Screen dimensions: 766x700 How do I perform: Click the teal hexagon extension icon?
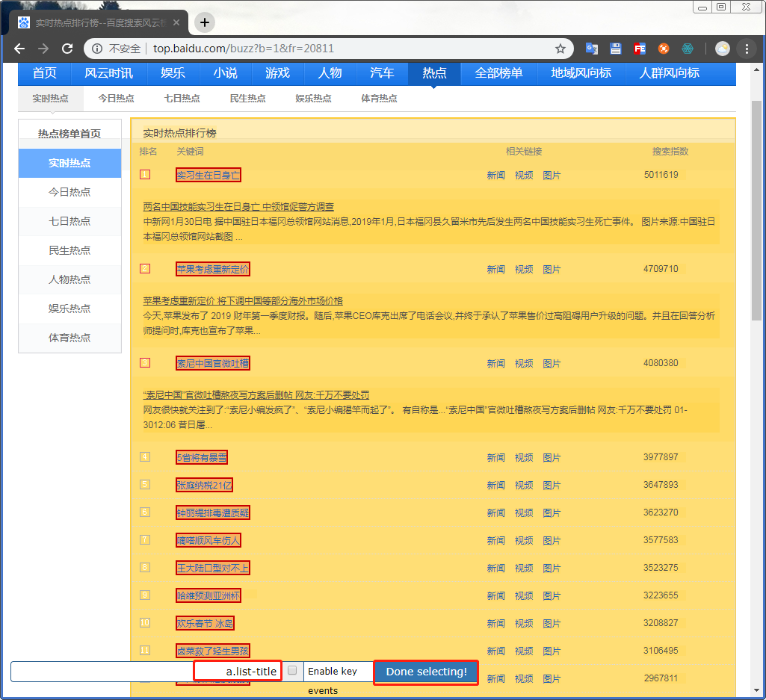[x=688, y=49]
